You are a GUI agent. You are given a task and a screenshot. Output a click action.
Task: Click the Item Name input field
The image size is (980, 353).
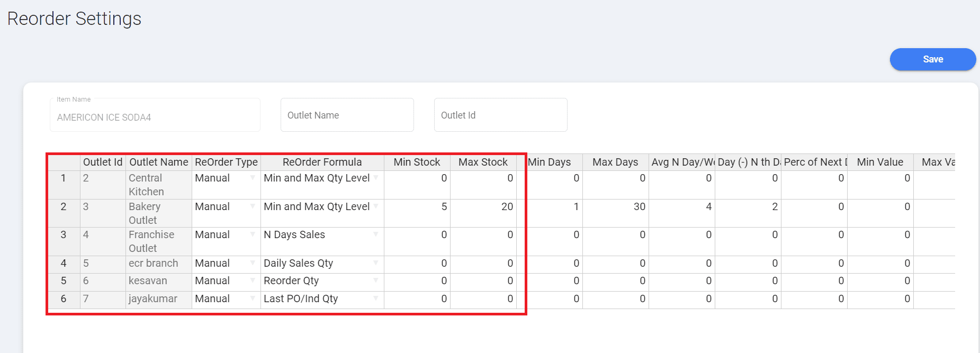coord(155,117)
